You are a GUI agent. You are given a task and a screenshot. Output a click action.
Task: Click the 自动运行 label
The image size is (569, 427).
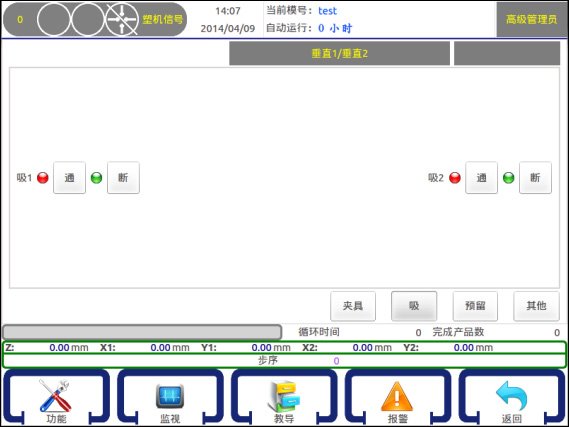pyautogui.click(x=289, y=28)
